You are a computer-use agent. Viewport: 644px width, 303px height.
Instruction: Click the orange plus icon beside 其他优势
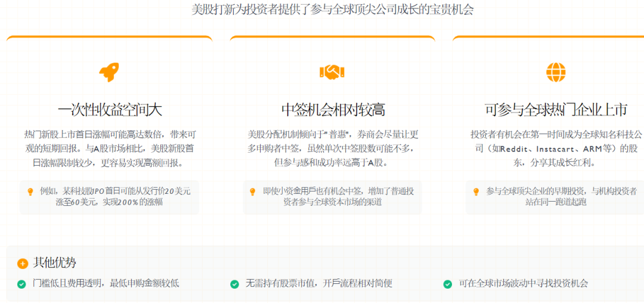pos(23,264)
